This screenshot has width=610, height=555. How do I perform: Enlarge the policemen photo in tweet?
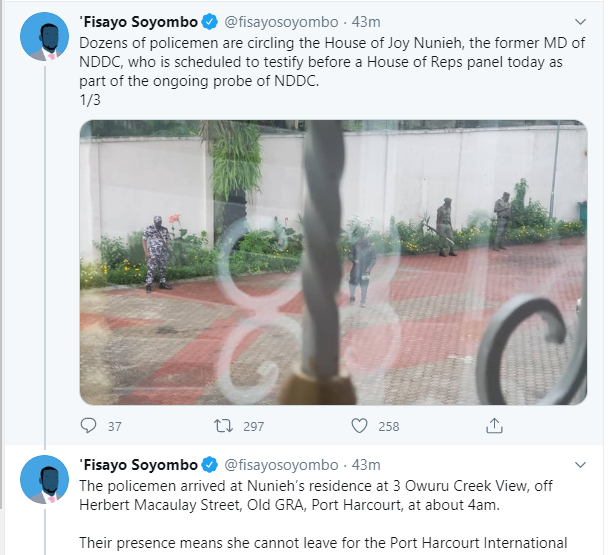pos(333,262)
